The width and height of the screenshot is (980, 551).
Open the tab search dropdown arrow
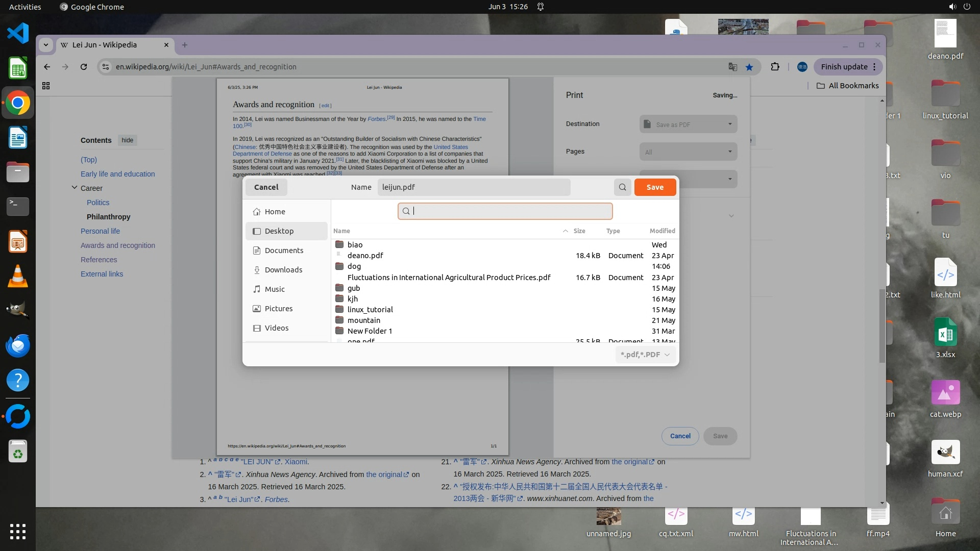tap(46, 45)
